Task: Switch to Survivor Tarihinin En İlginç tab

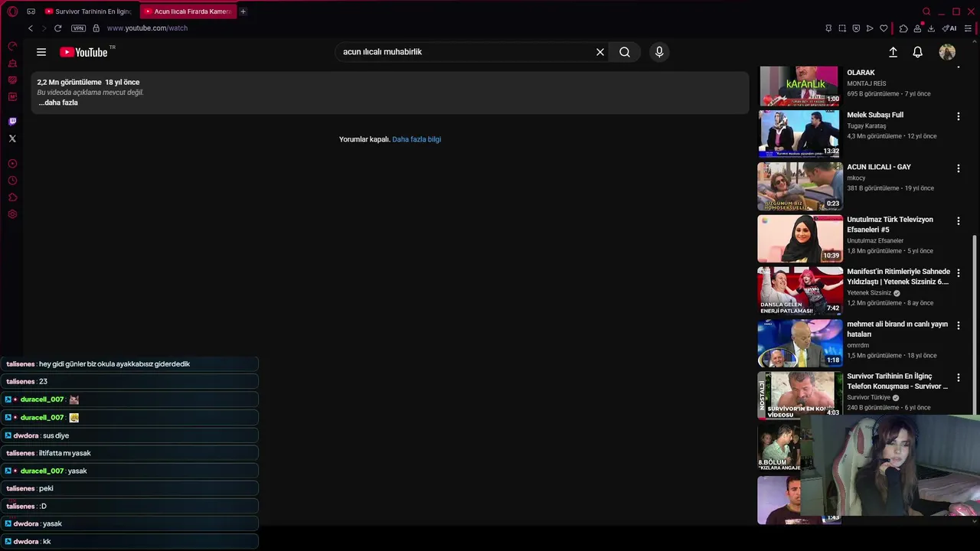Action: click(x=88, y=11)
